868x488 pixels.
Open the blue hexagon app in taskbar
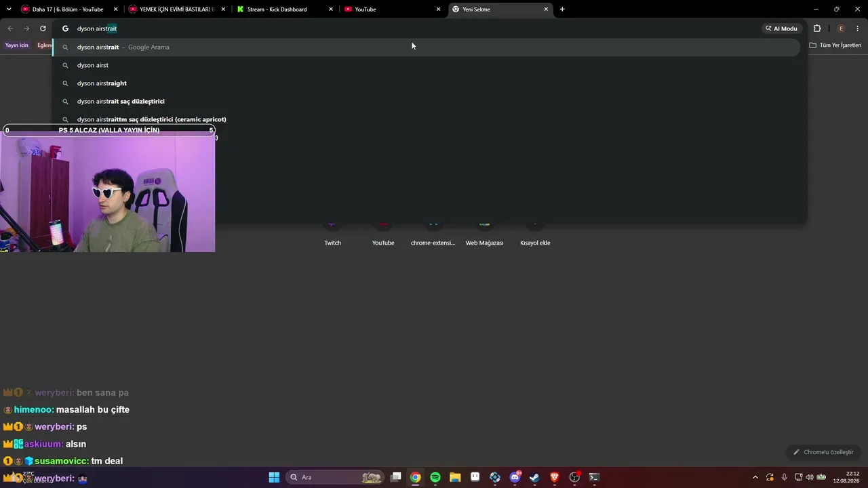[x=495, y=477]
